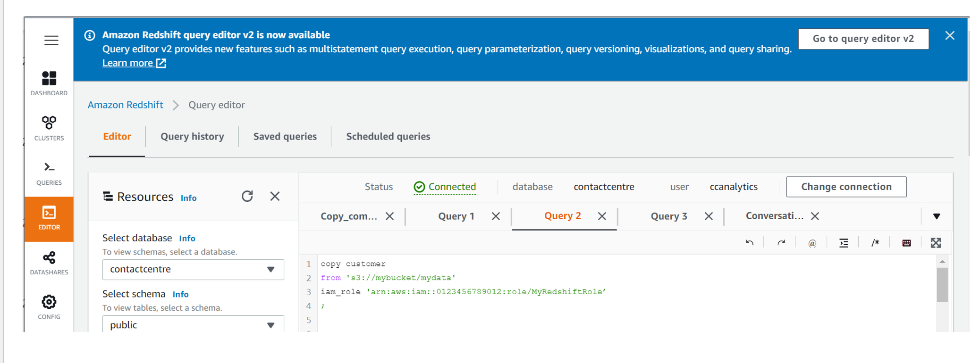Viewport: 980px width, 363px height.
Task: Open Datashares in the sidebar
Action: point(49,263)
